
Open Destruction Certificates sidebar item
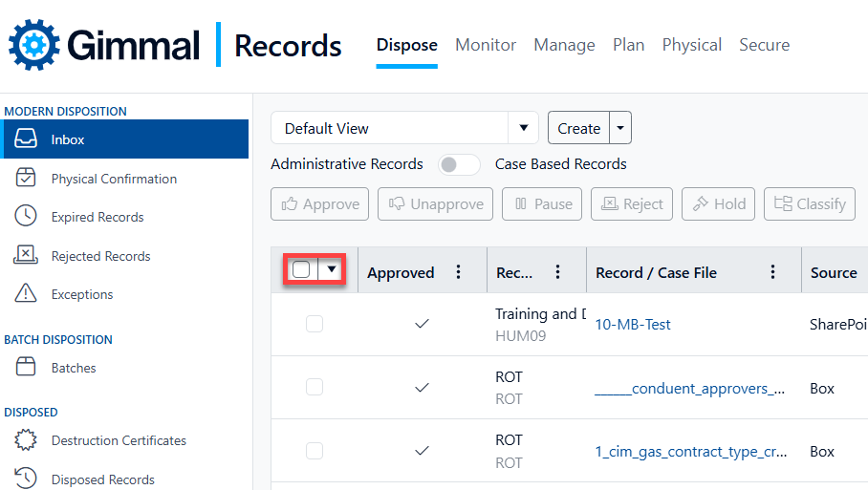(118, 440)
